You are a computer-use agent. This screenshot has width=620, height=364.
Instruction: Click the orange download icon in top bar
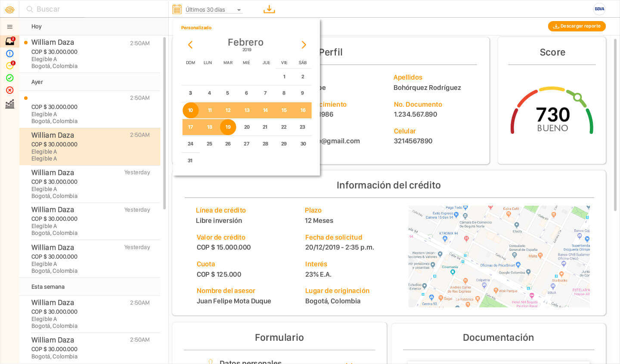pos(269,9)
